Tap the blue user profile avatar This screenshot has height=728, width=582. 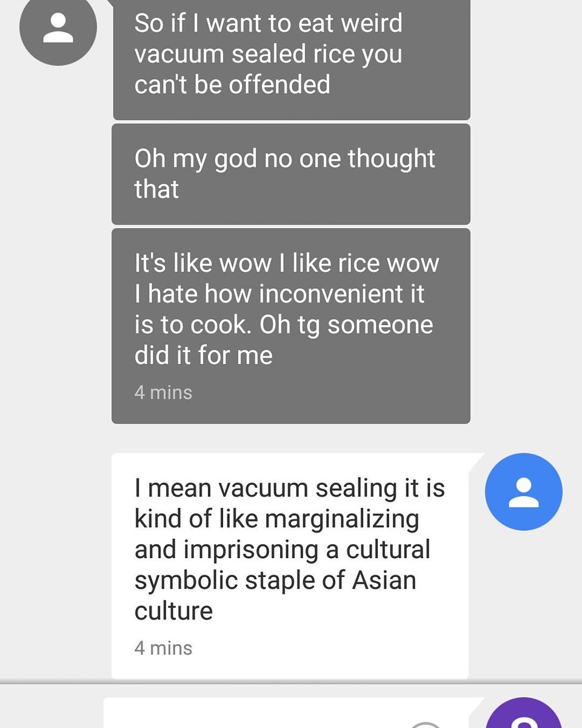pyautogui.click(x=524, y=492)
